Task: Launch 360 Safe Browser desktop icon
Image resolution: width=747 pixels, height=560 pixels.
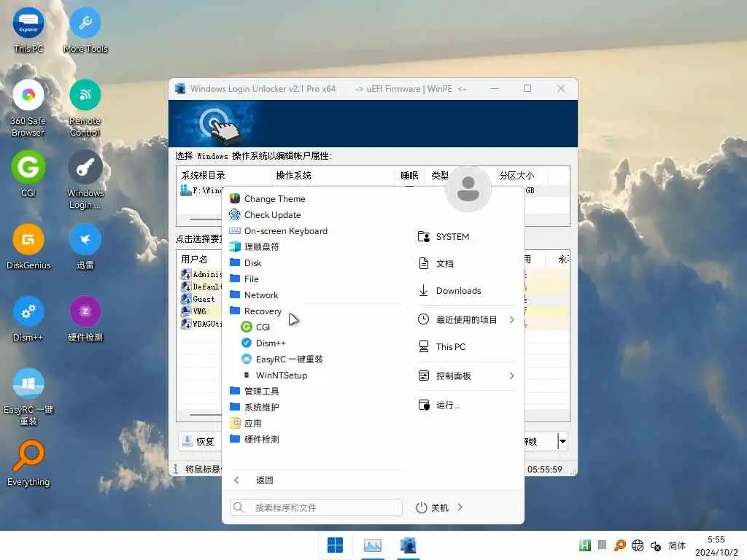Action: pos(28,108)
